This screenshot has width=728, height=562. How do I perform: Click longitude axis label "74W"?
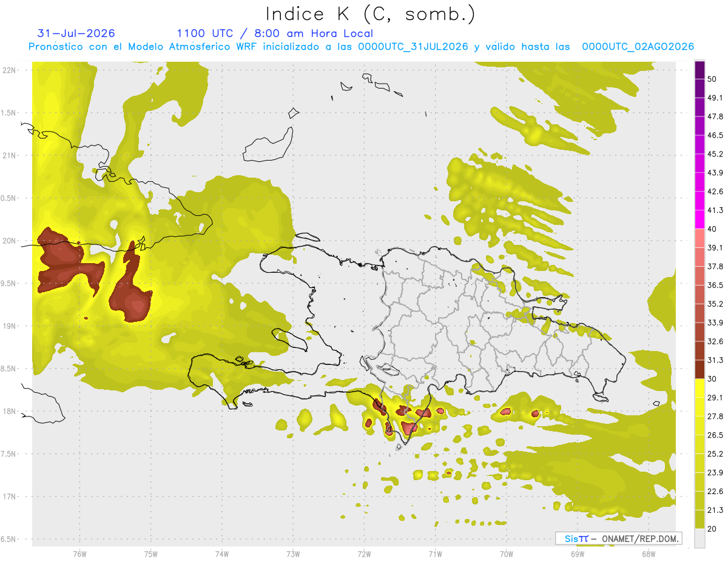coord(222,554)
